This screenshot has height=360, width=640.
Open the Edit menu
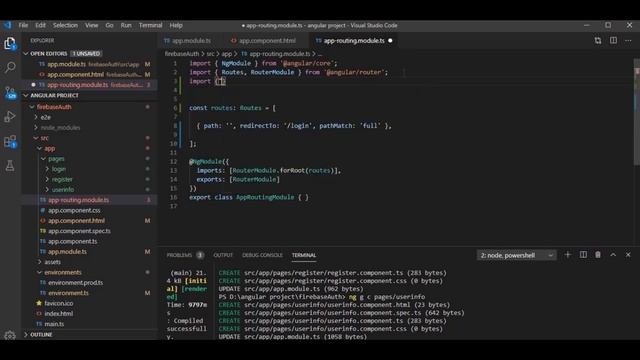tap(40, 25)
